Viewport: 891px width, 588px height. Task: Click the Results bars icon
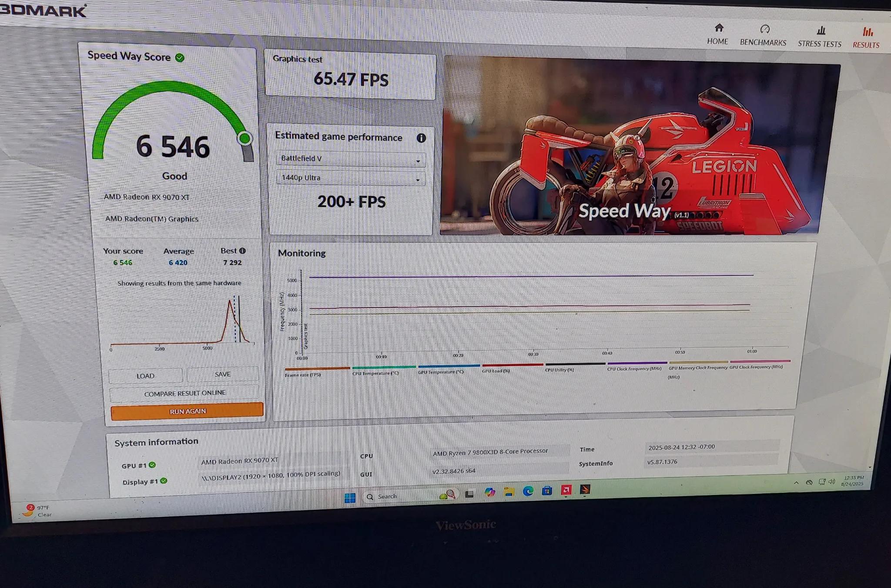pos(868,31)
